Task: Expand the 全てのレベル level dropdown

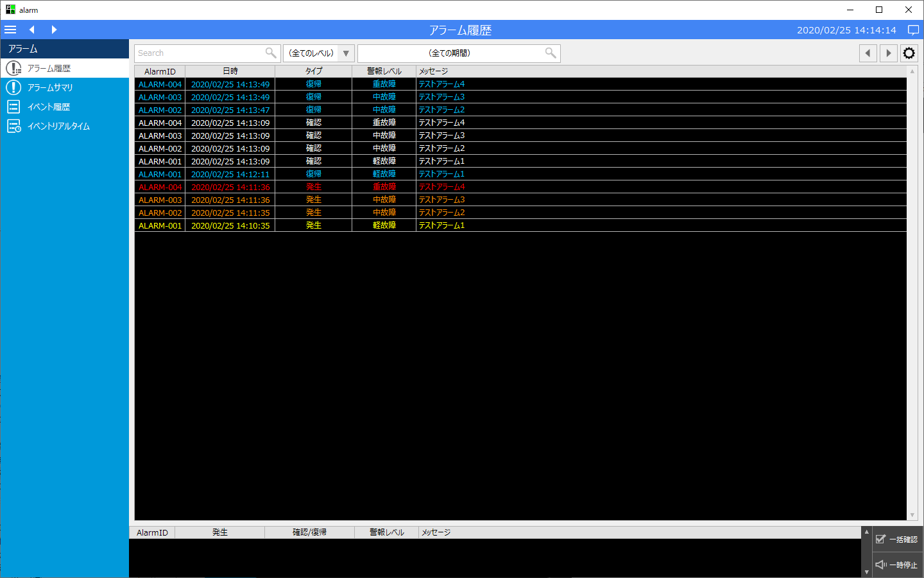Action: coord(346,53)
